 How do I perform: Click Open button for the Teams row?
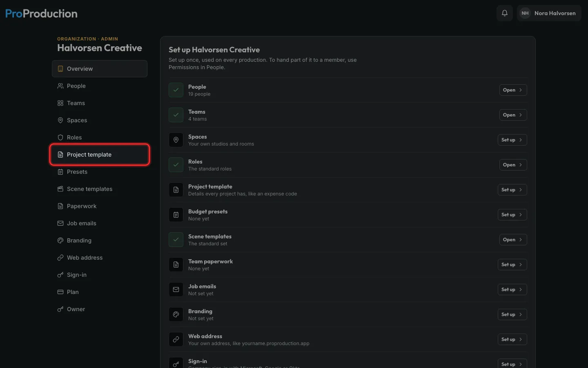tap(513, 115)
